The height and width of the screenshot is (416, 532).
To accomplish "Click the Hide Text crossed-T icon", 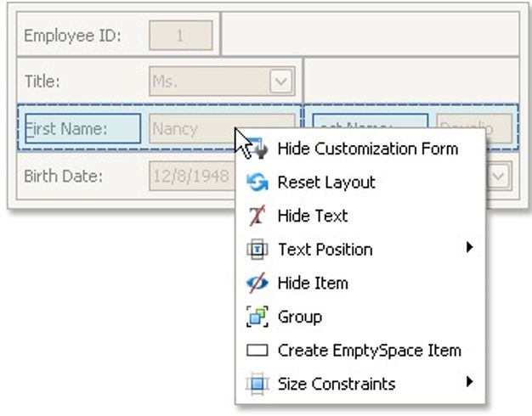I will point(257,216).
